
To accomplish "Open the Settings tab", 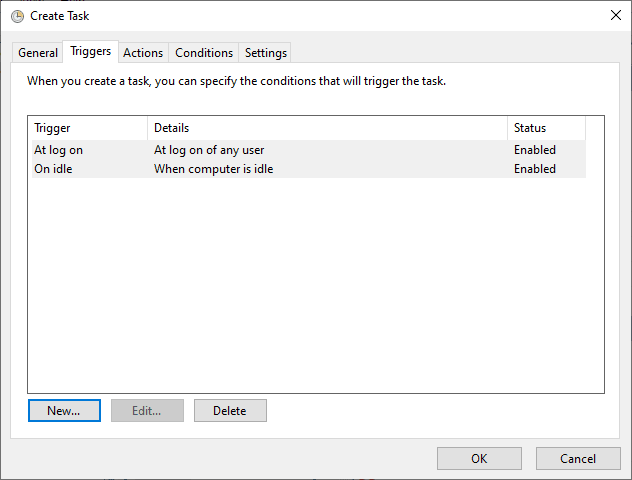I will click(266, 53).
